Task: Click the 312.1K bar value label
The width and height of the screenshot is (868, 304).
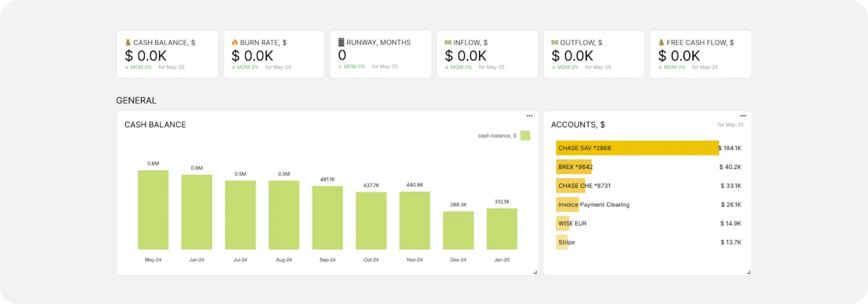Action: click(502, 201)
